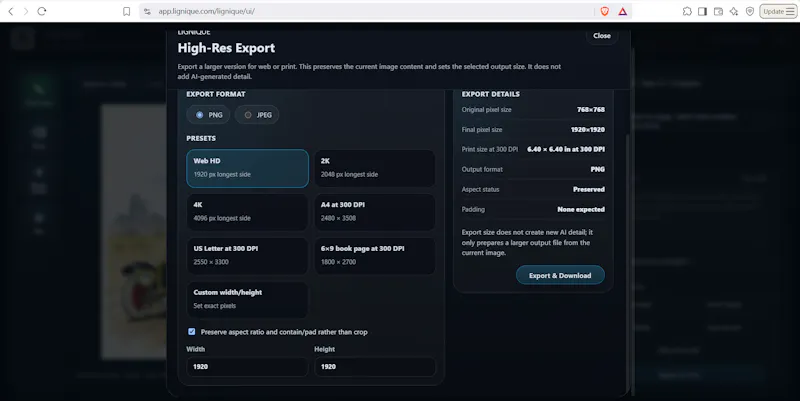This screenshot has width=800, height=401.
Task: Open browser extensions puzzle icon
Action: 687,11
